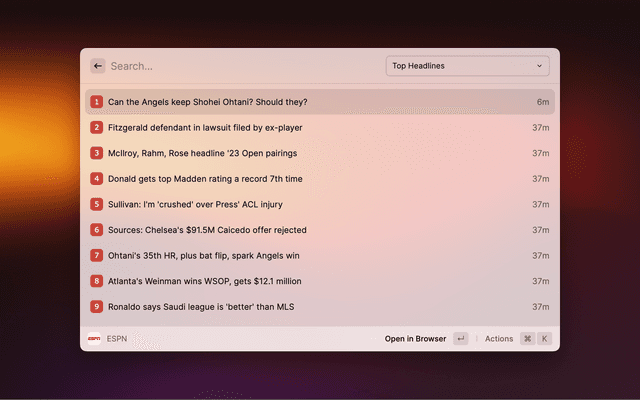Click the Command key icon
640x400 pixels.
pyautogui.click(x=527, y=339)
